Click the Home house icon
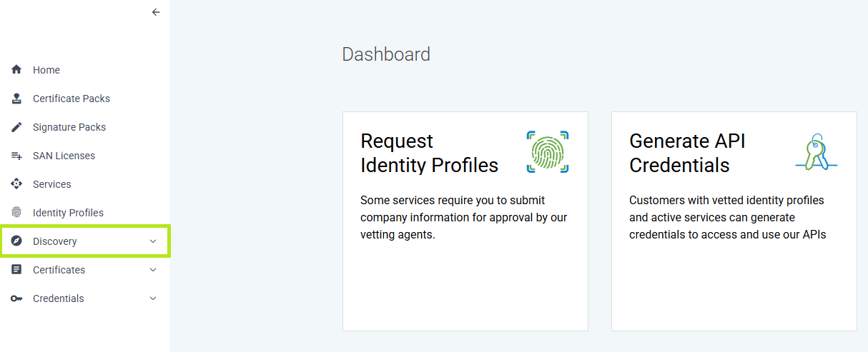The width and height of the screenshot is (868, 352). pyautogui.click(x=16, y=70)
